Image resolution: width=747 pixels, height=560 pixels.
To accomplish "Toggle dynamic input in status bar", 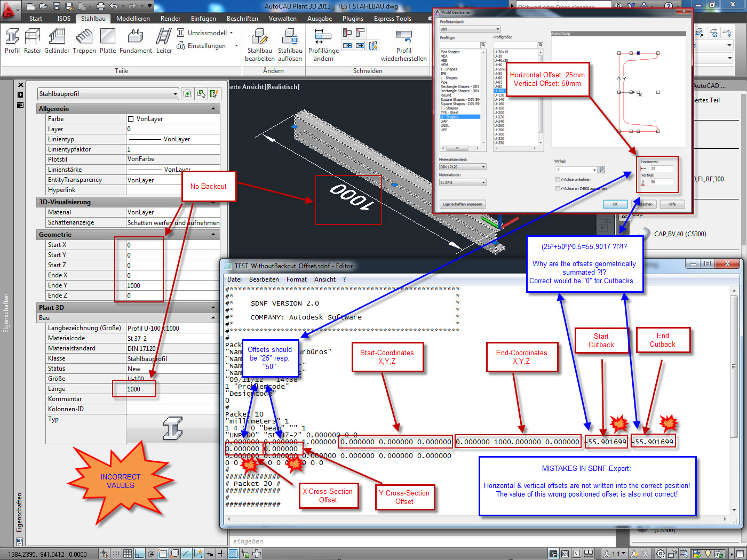I will pos(210,554).
